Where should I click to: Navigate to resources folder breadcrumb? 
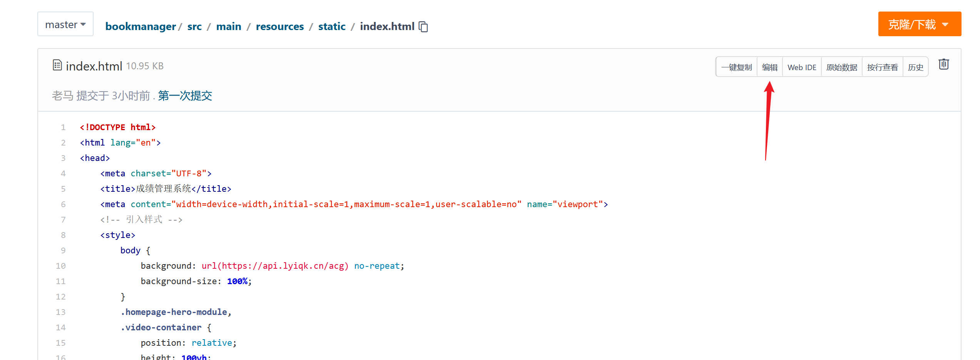(280, 27)
